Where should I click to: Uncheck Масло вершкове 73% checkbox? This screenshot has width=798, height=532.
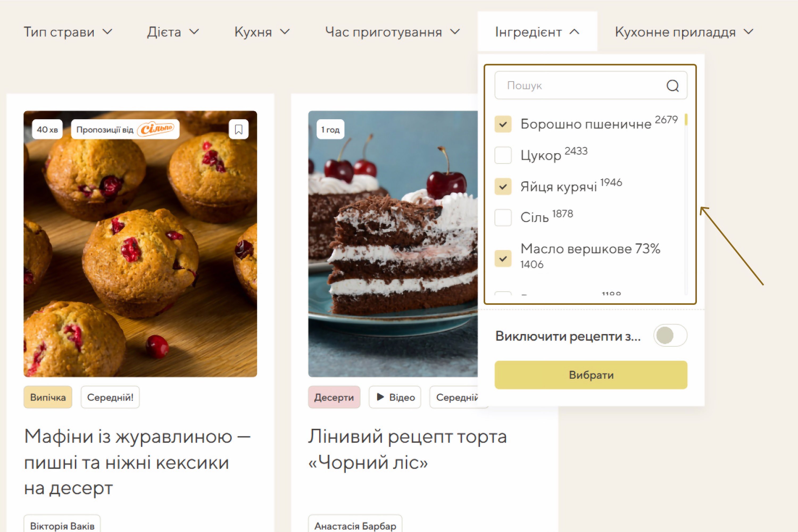[503, 259]
